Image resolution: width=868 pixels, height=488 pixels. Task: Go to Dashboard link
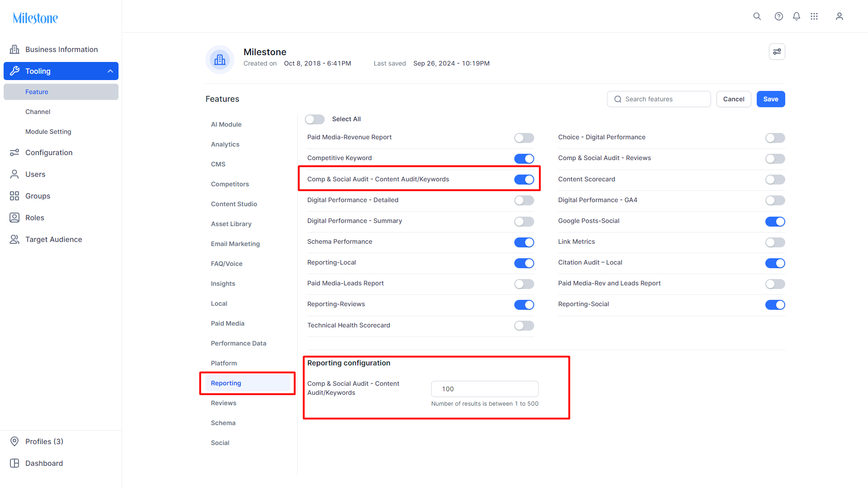click(61, 463)
